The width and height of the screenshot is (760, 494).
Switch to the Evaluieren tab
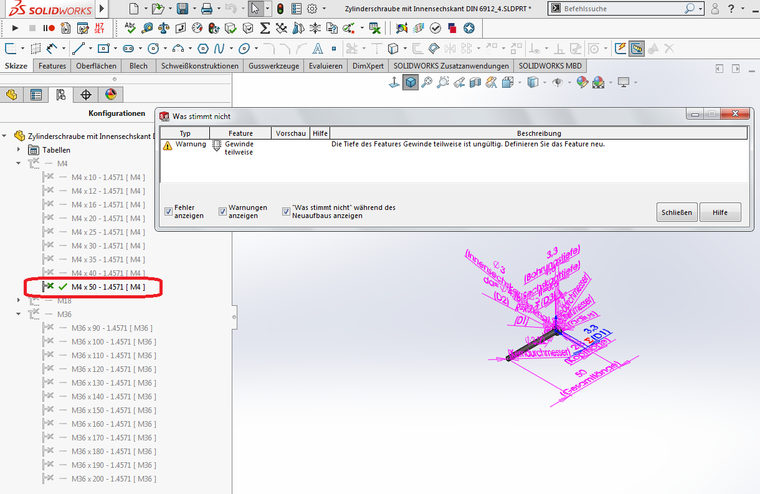coord(325,66)
